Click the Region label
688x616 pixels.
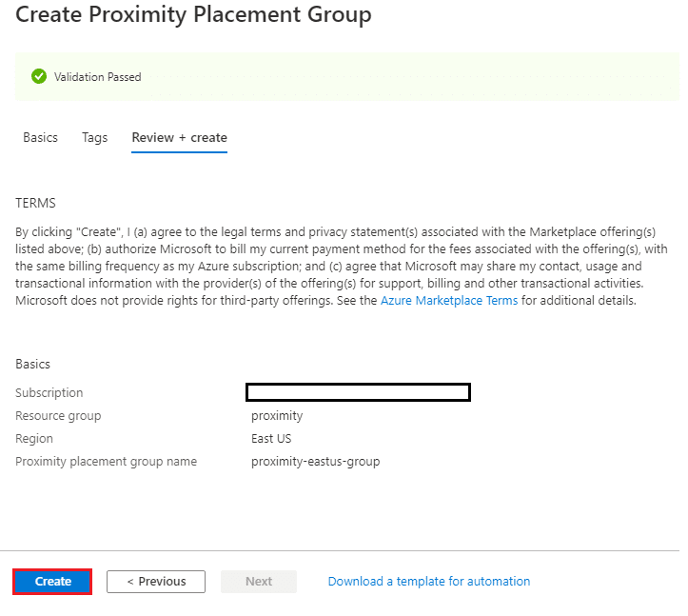[x=34, y=438]
